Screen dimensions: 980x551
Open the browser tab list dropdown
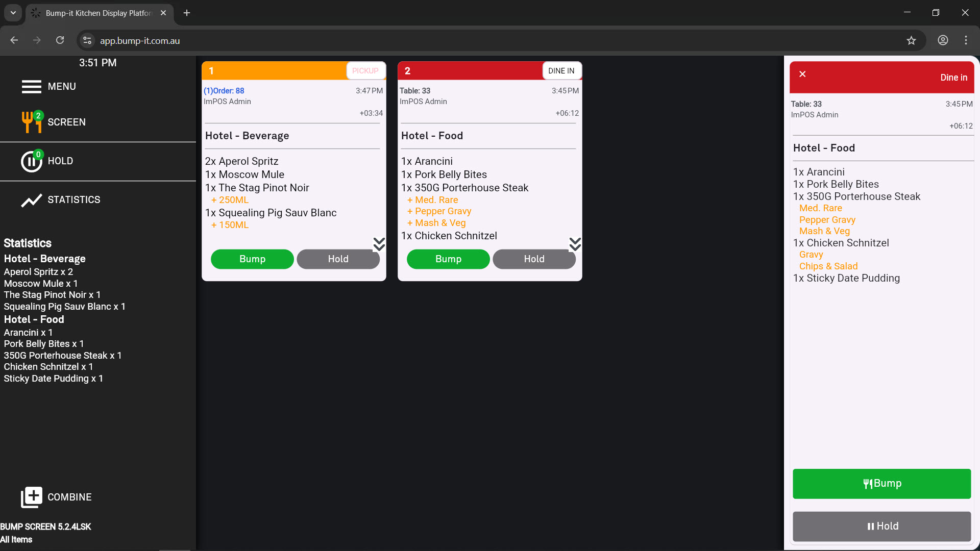(x=13, y=13)
